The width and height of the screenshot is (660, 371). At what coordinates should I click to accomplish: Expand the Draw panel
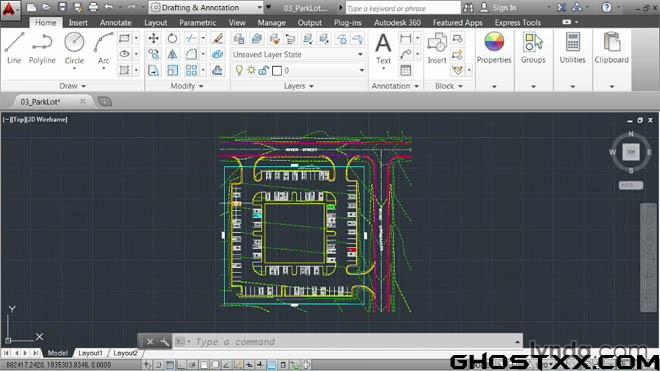72,86
